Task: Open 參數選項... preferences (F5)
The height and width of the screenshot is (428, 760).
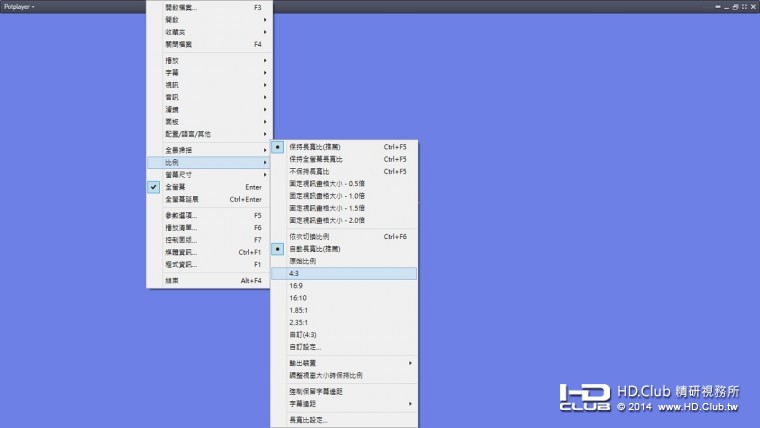Action: [x=209, y=215]
